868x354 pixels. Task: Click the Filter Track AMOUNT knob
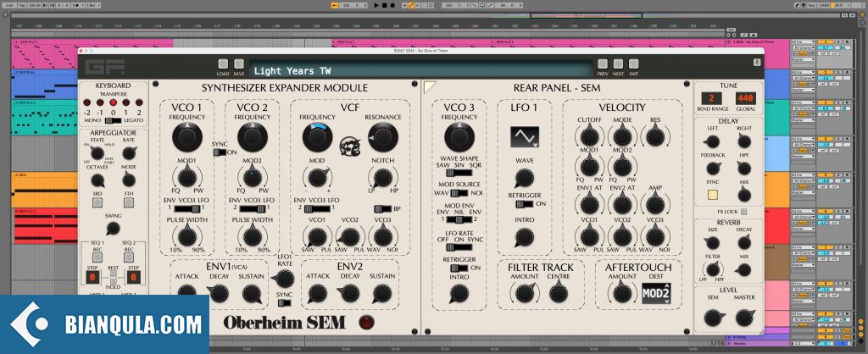point(524,293)
